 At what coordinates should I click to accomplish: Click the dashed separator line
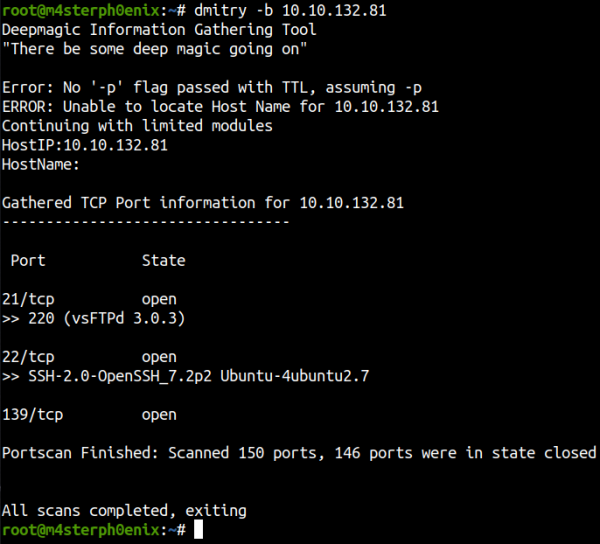[x=145, y=221]
